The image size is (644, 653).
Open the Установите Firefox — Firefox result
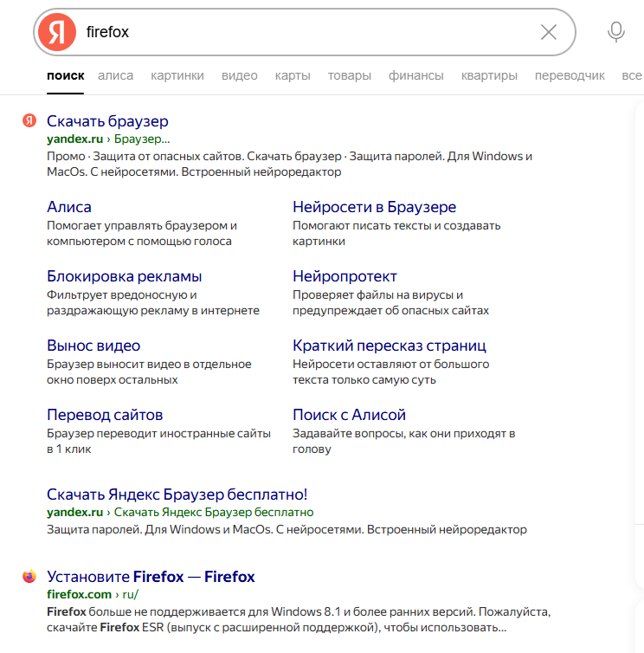pos(151,577)
